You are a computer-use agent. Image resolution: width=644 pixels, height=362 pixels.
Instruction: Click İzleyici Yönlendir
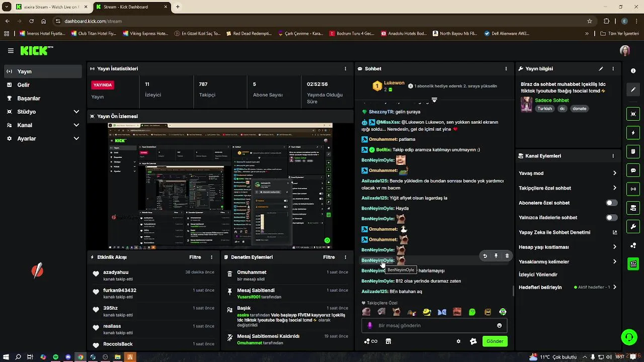click(x=538, y=275)
